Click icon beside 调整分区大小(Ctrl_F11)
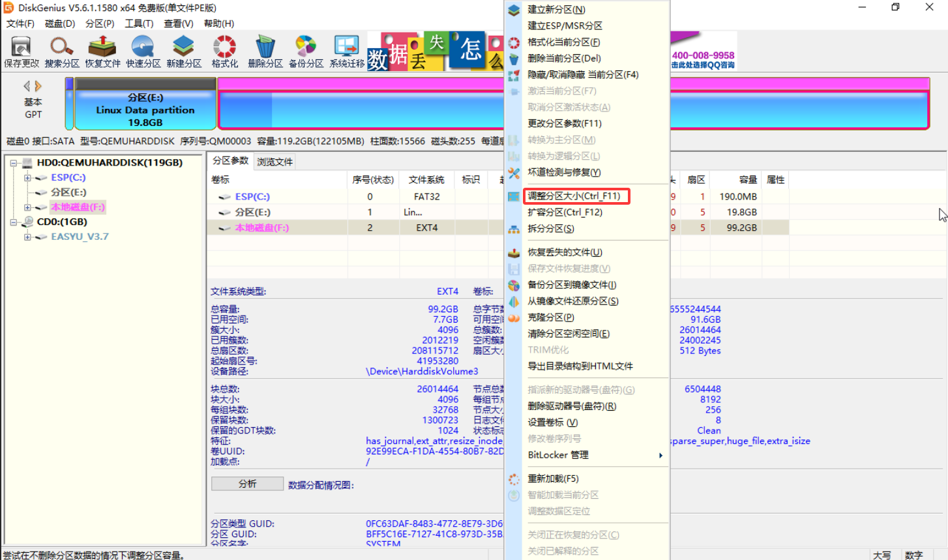This screenshot has height=560, width=948. pyautogui.click(x=514, y=196)
